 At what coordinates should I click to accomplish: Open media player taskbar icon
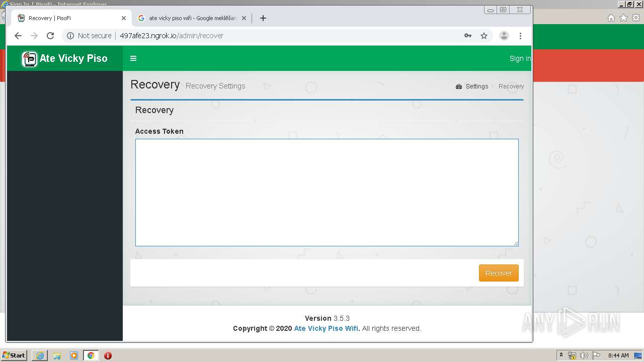[x=74, y=355]
